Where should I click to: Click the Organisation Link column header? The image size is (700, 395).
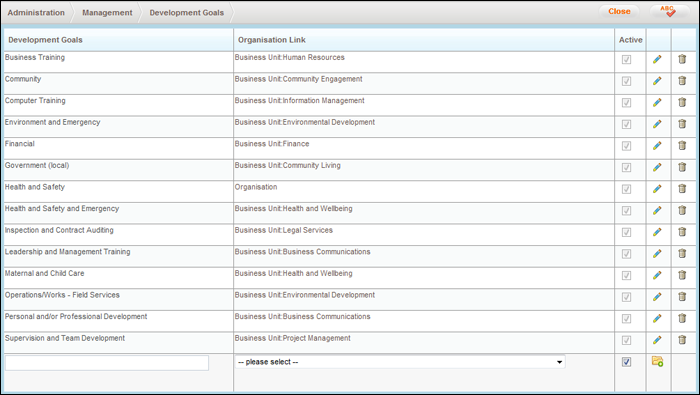(271, 40)
